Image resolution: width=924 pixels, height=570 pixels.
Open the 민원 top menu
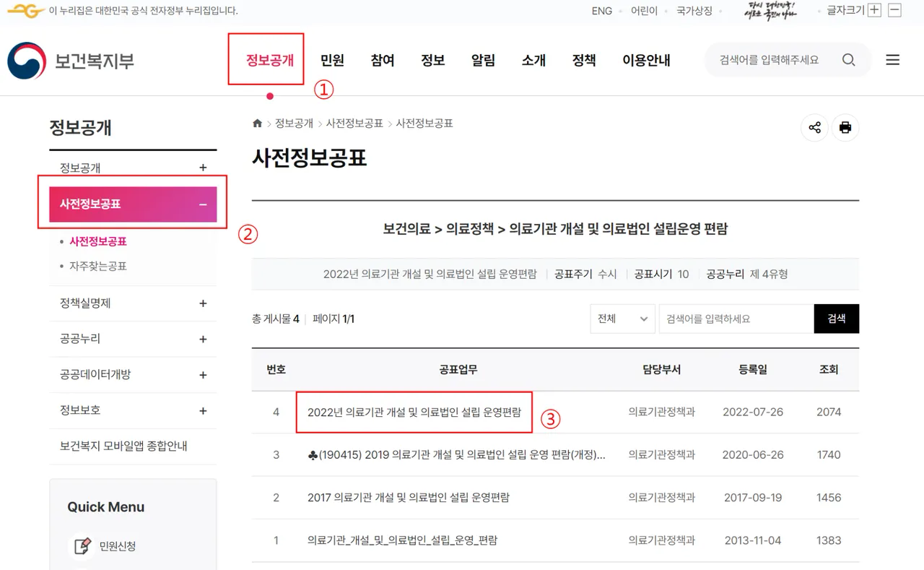pyautogui.click(x=332, y=61)
